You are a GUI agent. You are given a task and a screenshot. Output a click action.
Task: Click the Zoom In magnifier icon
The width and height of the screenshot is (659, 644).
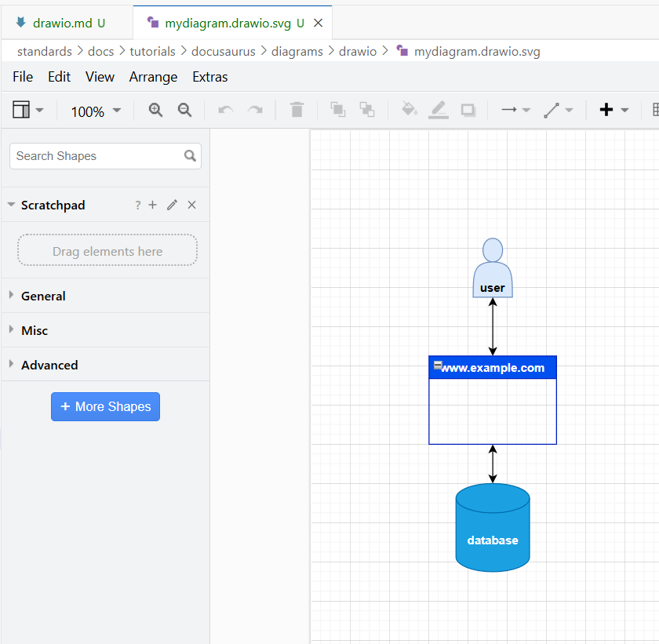(x=155, y=110)
